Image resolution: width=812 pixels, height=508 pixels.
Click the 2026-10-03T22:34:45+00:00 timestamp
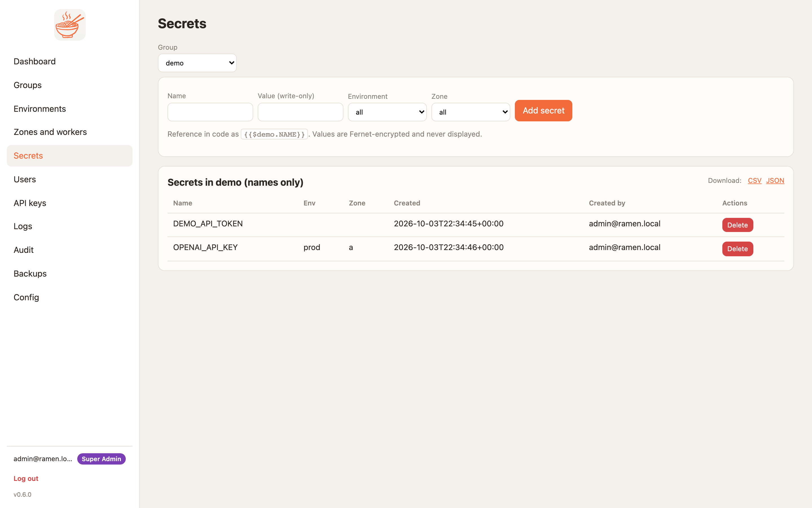(x=449, y=224)
